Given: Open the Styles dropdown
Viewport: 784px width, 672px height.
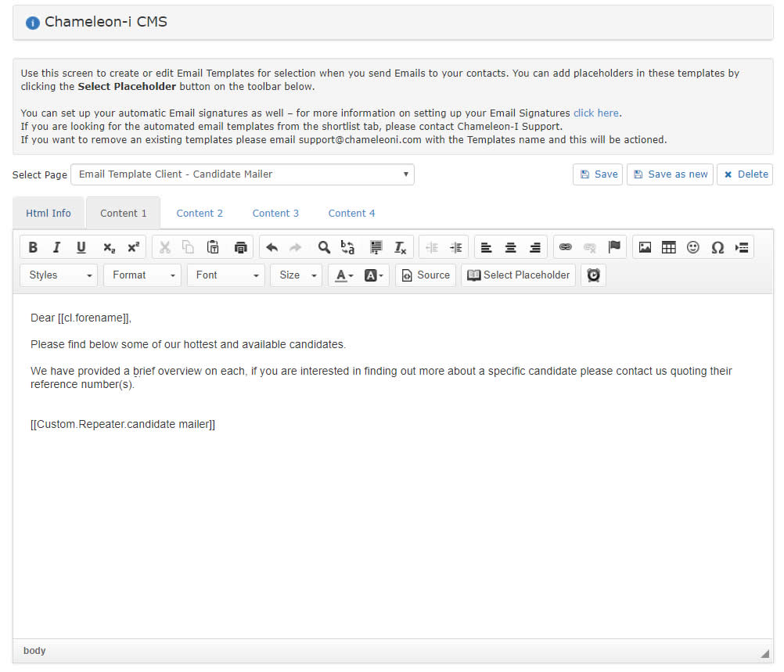Looking at the screenshot, I should (59, 275).
